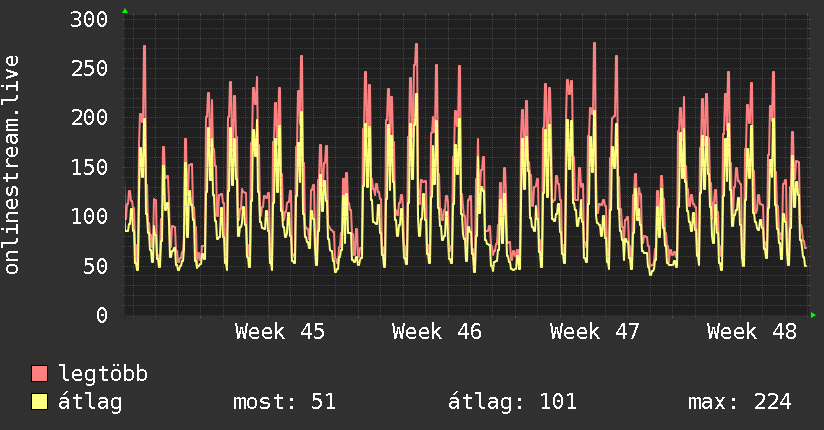Click the 200 y-axis value
This screenshot has height=430, width=824.
coord(89,117)
